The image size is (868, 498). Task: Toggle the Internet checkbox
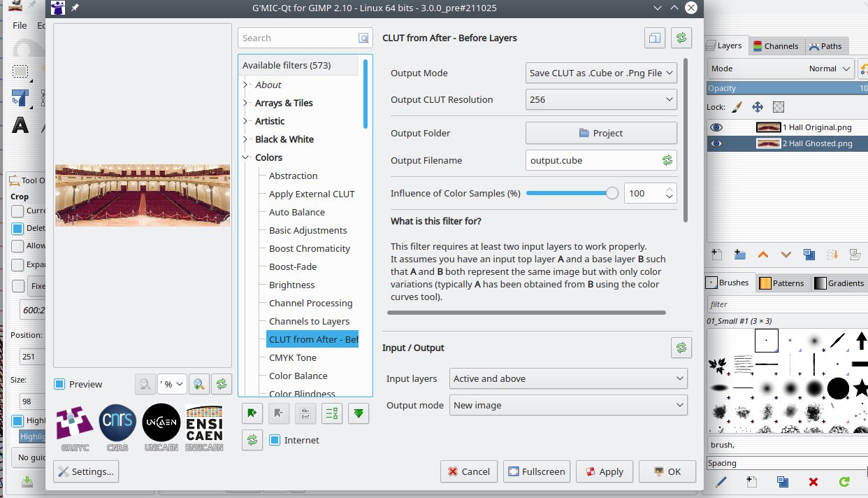pyautogui.click(x=275, y=440)
